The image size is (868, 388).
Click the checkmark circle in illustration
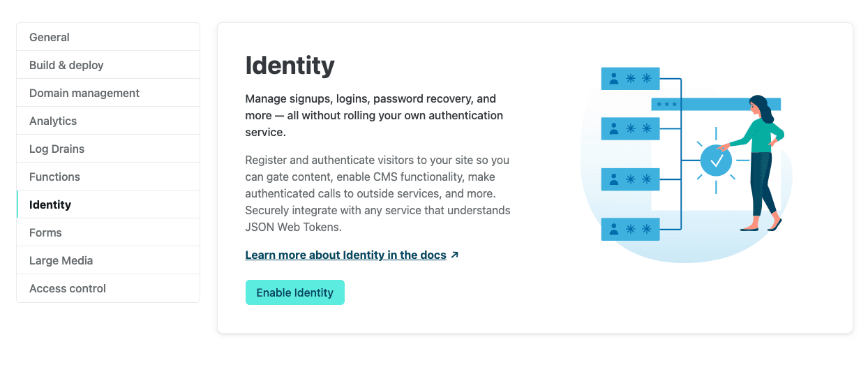716,161
